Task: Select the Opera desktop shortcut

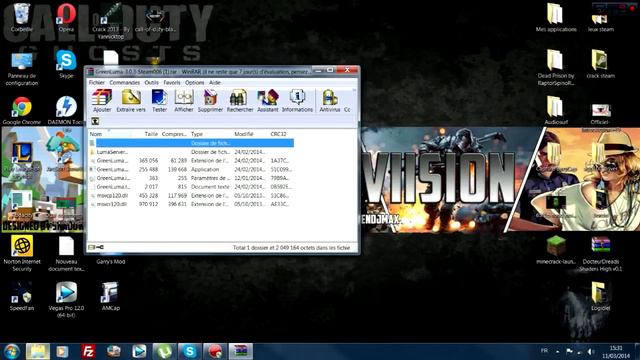Action: click(66, 18)
